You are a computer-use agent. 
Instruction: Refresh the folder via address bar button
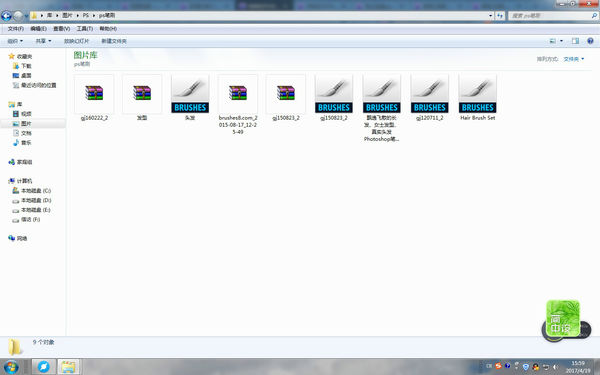tap(500, 16)
